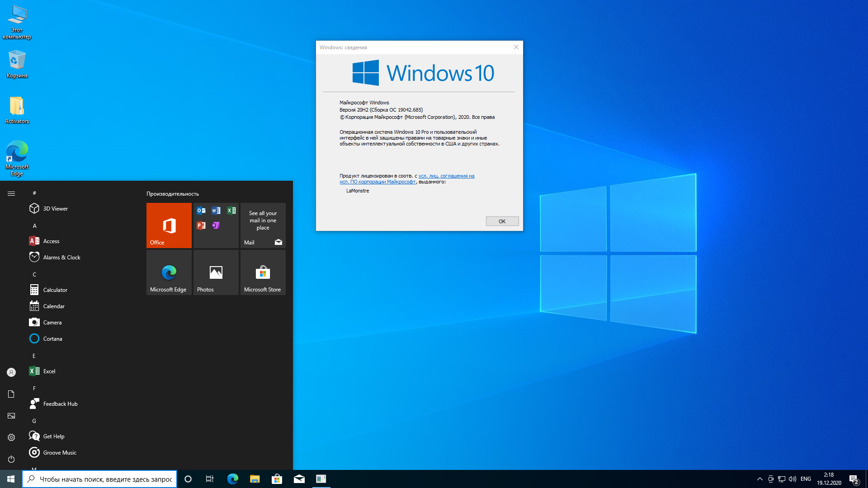Screen dimensions: 868x488
Task: Expand the Start menu hamburger button
Action: coord(11,193)
